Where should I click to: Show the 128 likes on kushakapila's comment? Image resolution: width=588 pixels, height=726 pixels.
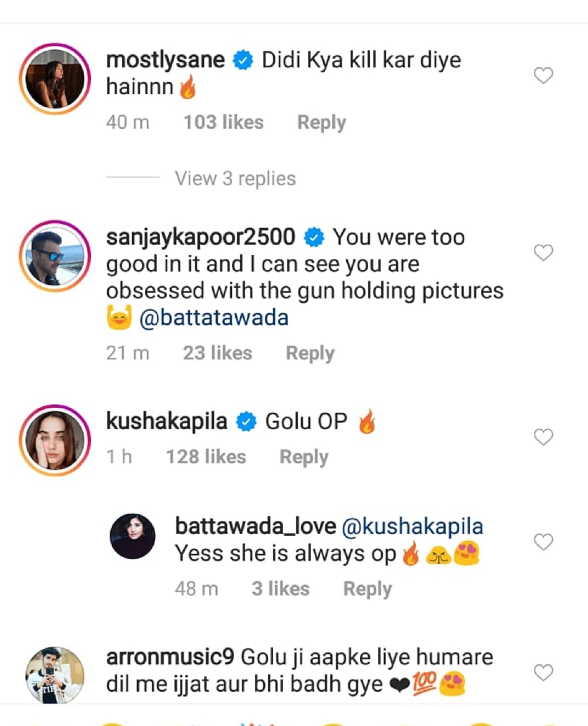pyautogui.click(x=206, y=457)
